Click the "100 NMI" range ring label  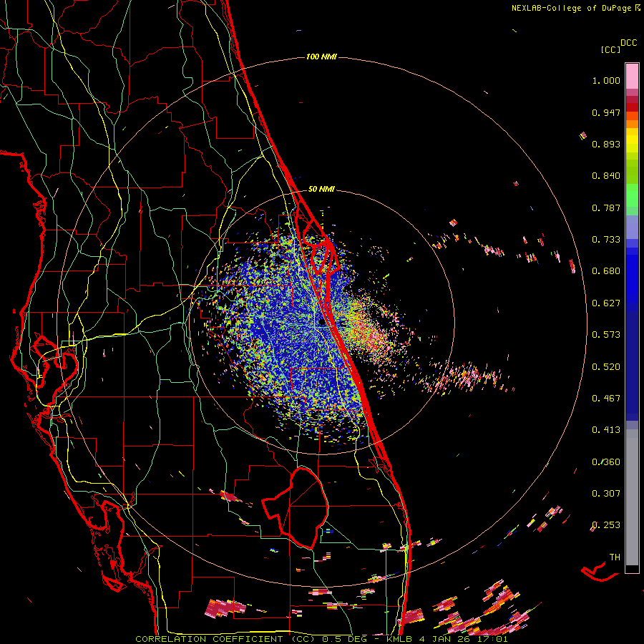[x=321, y=57]
